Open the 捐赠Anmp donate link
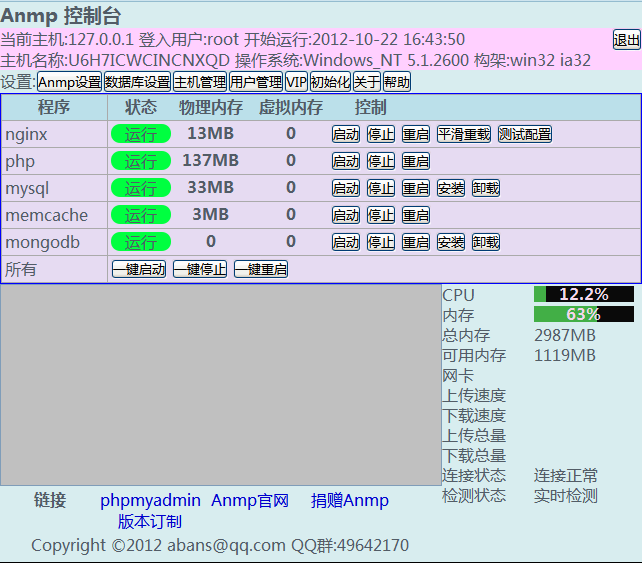The image size is (642, 563). (x=350, y=500)
